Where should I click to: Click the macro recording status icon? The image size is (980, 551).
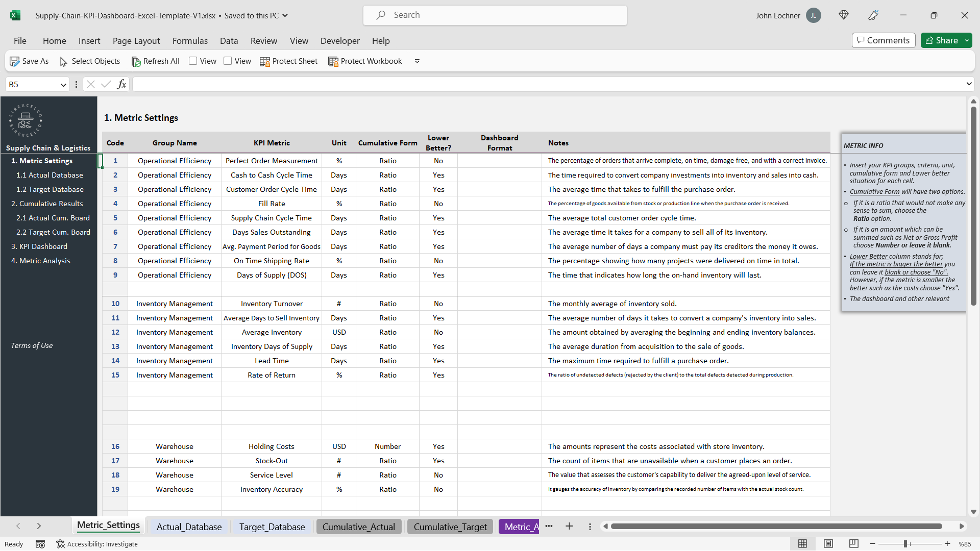pyautogui.click(x=40, y=544)
